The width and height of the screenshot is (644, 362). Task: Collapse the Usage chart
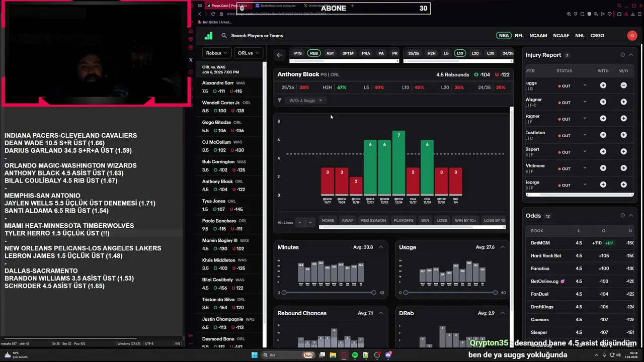(503, 247)
